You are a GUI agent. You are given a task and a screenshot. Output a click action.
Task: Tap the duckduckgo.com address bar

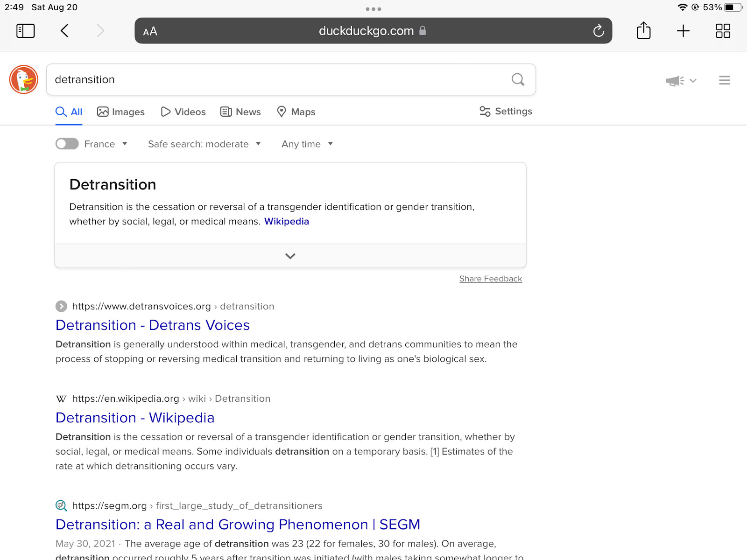point(373,31)
